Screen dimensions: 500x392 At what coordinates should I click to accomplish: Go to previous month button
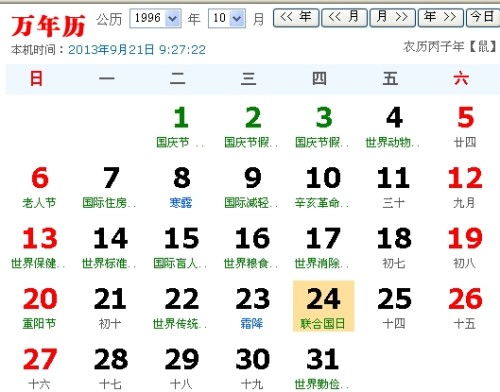[344, 18]
